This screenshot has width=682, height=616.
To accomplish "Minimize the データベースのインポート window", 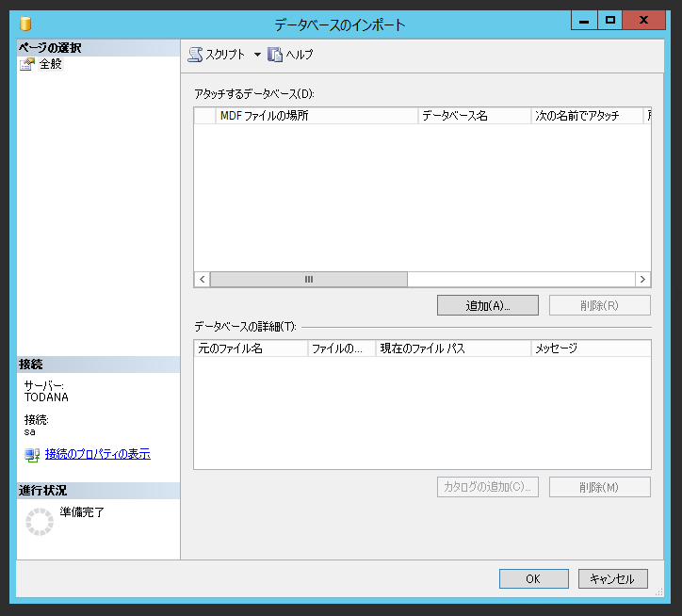I will [584, 21].
